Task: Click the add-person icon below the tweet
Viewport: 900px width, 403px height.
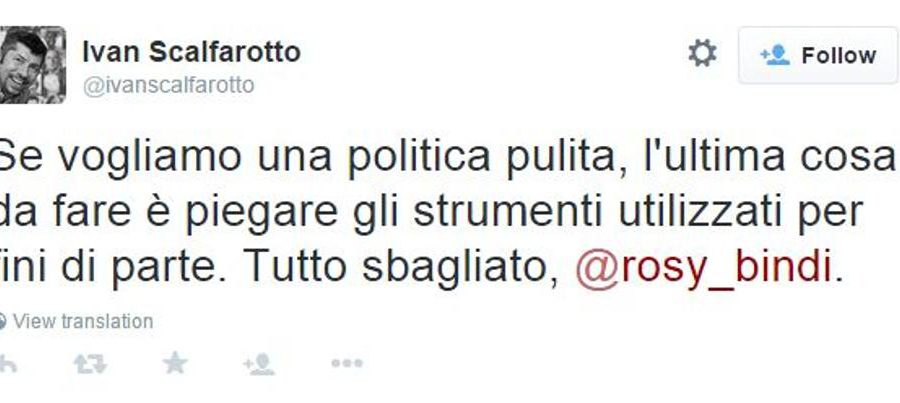Action: pyautogui.click(x=259, y=364)
